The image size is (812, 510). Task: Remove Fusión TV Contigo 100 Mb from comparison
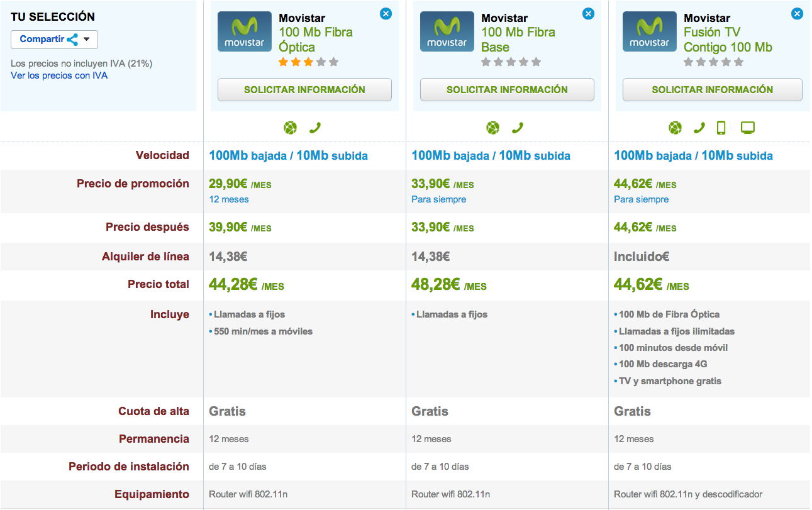[797, 13]
